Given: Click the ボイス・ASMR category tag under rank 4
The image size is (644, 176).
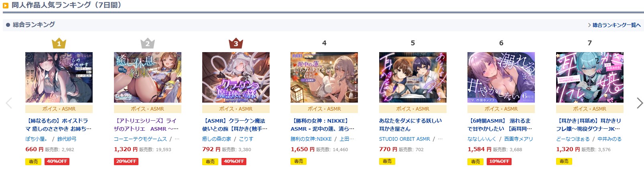Looking at the screenshot, I should pyautogui.click(x=324, y=109).
